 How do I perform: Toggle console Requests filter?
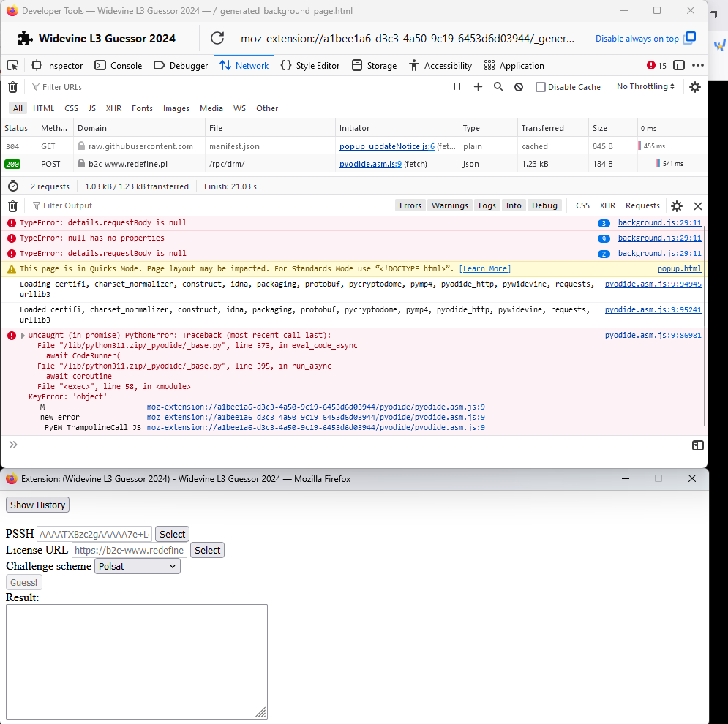642,205
